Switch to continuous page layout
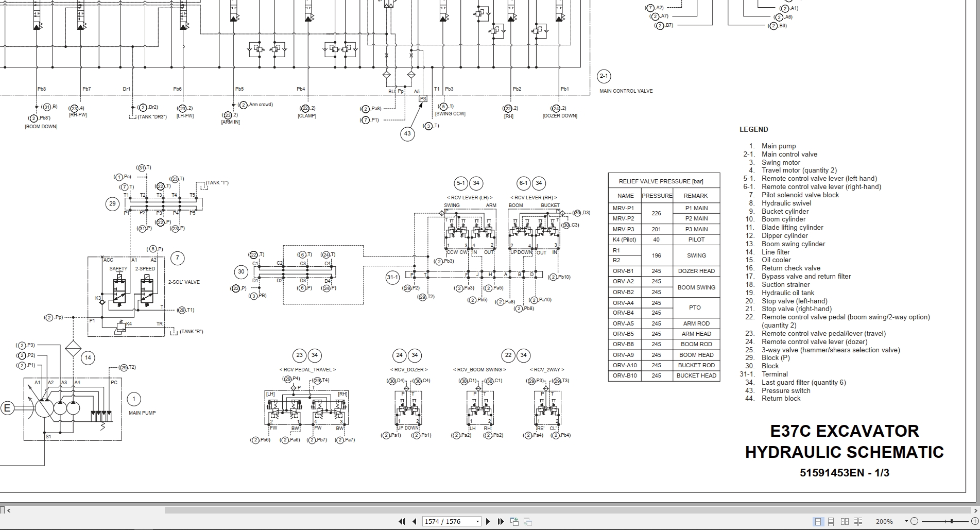 point(831,521)
